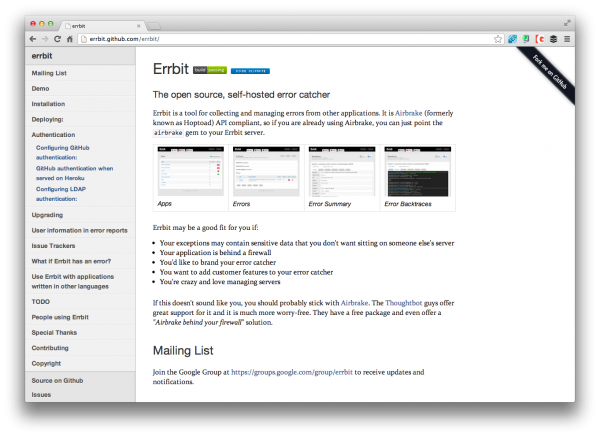
Task: Click the 'airbrake' code snippet
Action: click(x=168, y=133)
